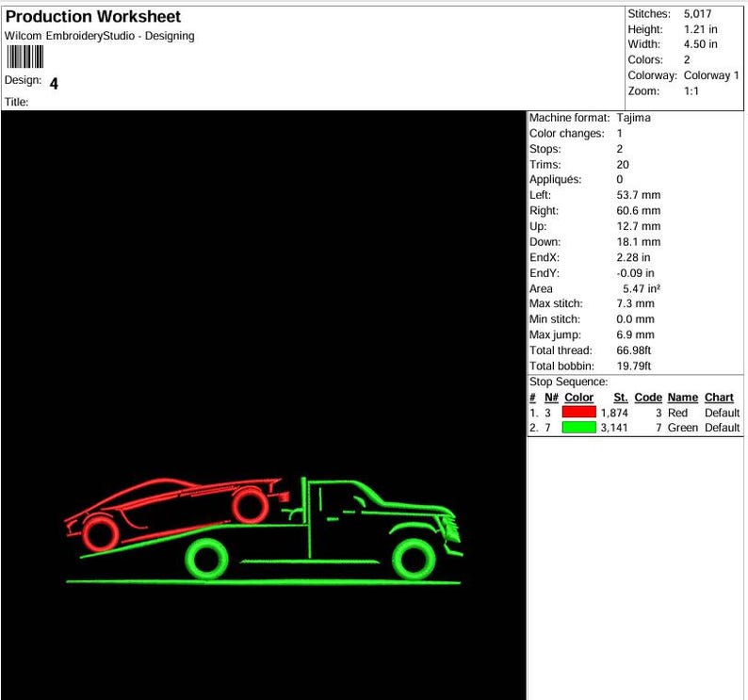
Task: Click the green truck's front wheel
Action: [x=414, y=560]
